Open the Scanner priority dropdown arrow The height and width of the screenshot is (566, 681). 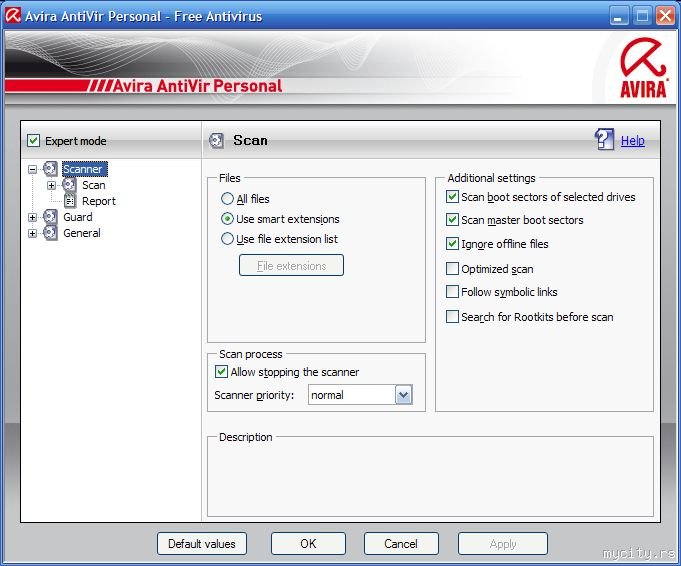(403, 395)
